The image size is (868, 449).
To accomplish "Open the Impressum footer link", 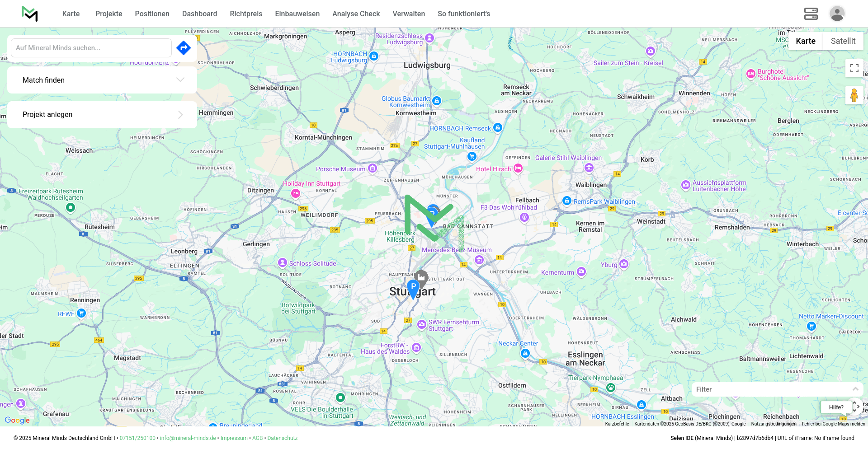I will click(234, 438).
